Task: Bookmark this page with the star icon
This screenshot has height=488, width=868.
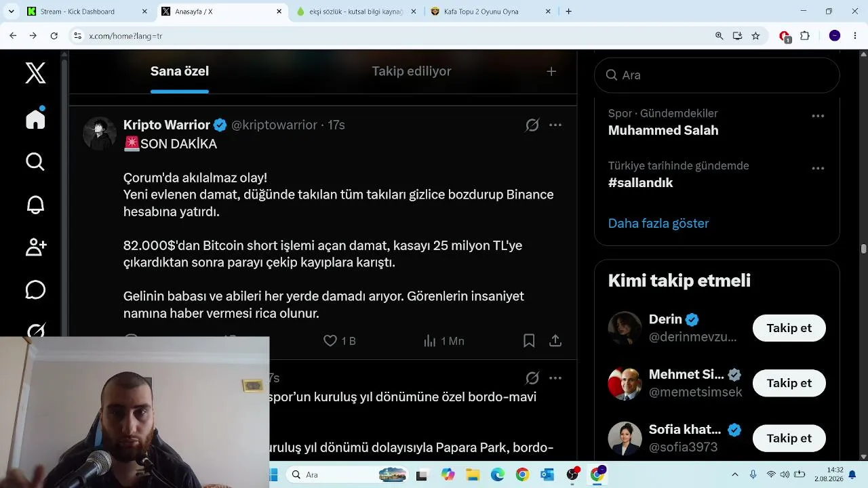Action: click(756, 36)
